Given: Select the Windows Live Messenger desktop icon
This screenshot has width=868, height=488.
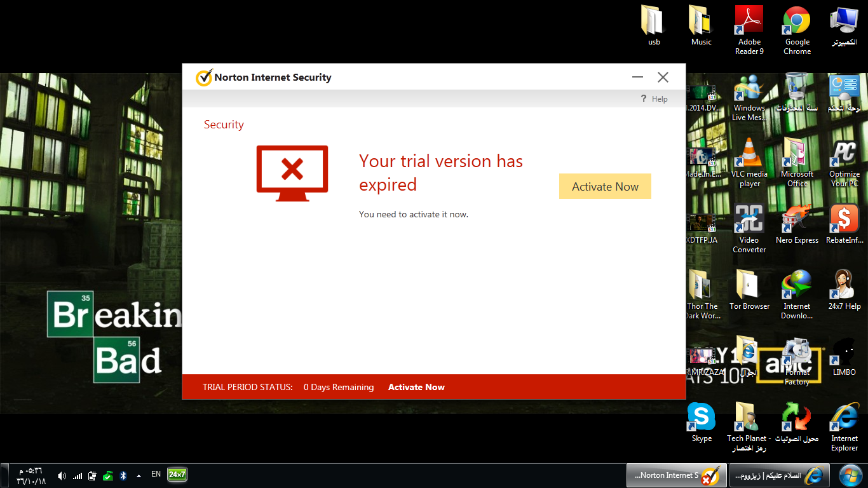Looking at the screenshot, I should click(x=749, y=97).
